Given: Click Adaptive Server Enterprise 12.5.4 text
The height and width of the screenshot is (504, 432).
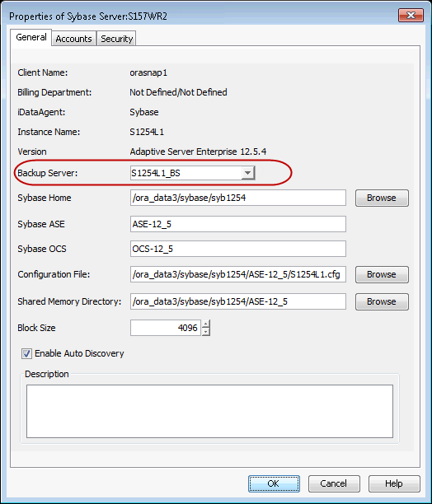Looking at the screenshot, I should pyautogui.click(x=198, y=152).
